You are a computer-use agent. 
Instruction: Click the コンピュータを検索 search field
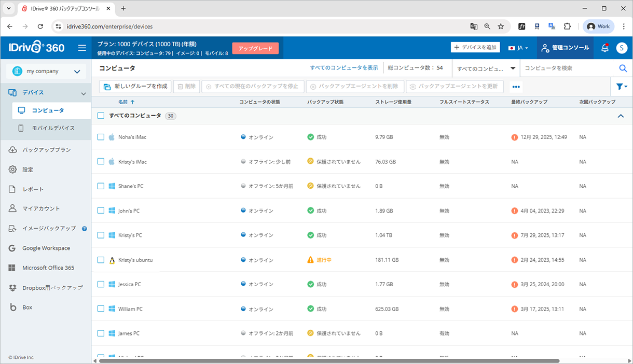(568, 68)
